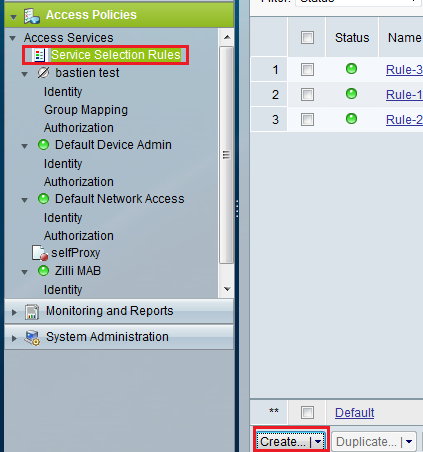Check the checkbox for Rule-2 row
Viewport: 423px width, 452px height.
307,119
